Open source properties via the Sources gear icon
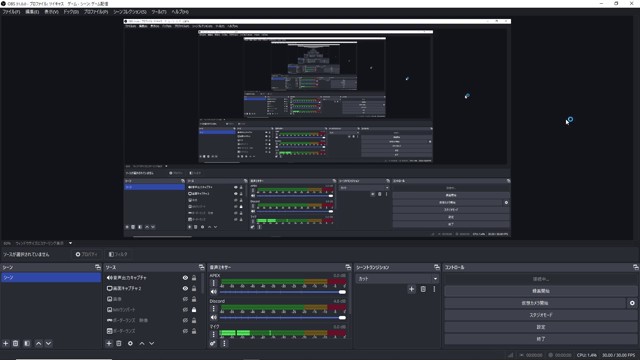This screenshot has width=640, height=360. 130,344
